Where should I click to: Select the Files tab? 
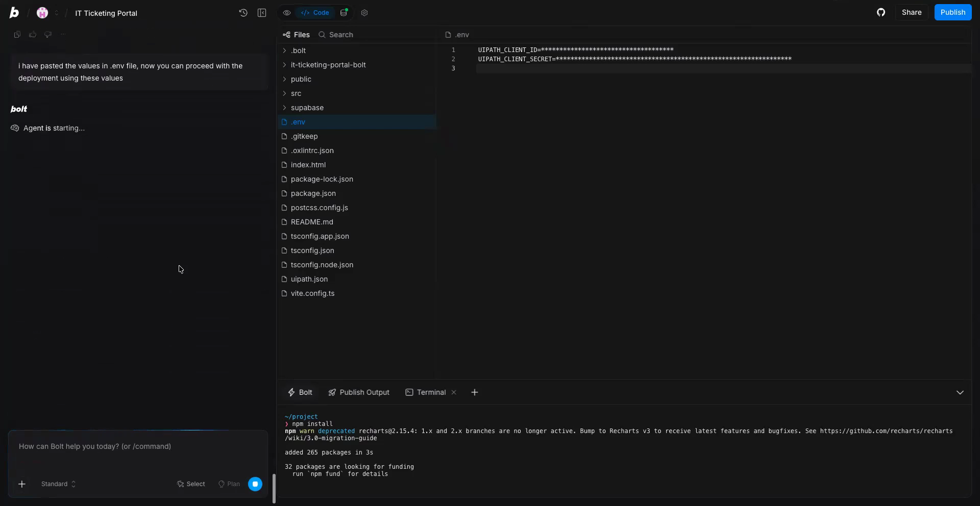(297, 35)
